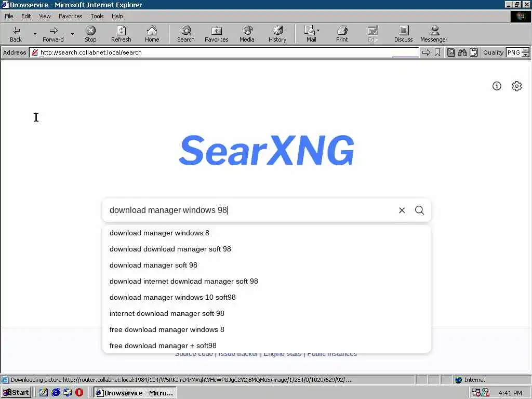Viewport: 532px width, 399px height.
Task: Launch Messenger from toolbar
Action: click(x=434, y=34)
